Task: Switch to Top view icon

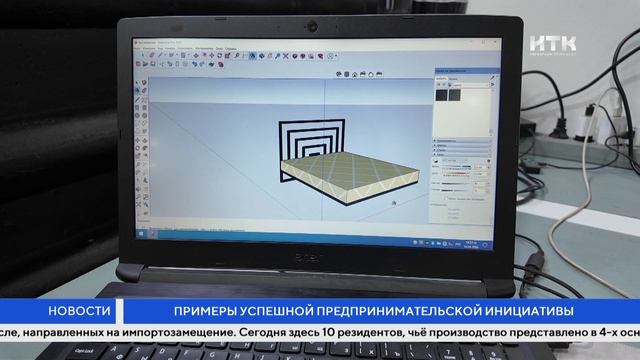Action: click(347, 74)
